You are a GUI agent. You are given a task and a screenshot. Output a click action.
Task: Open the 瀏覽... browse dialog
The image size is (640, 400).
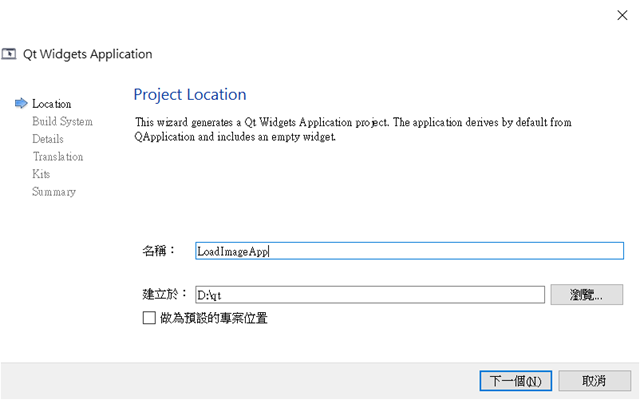[587, 295]
